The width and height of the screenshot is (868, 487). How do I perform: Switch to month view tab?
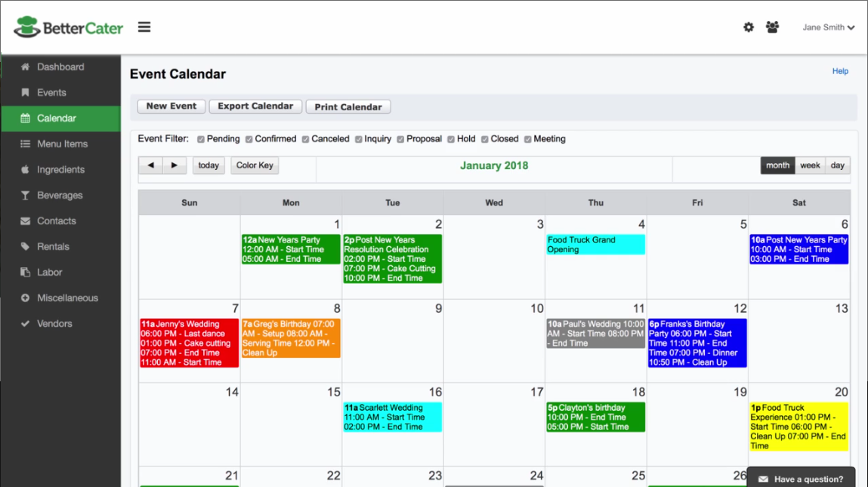pos(778,165)
